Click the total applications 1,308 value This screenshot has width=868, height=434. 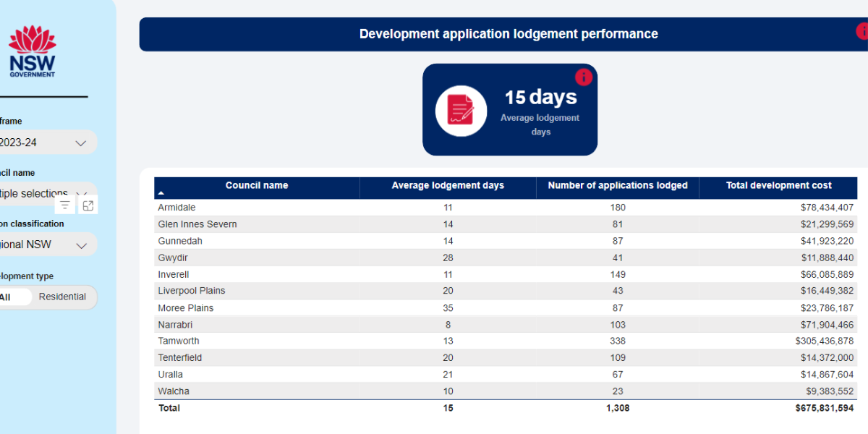click(618, 408)
